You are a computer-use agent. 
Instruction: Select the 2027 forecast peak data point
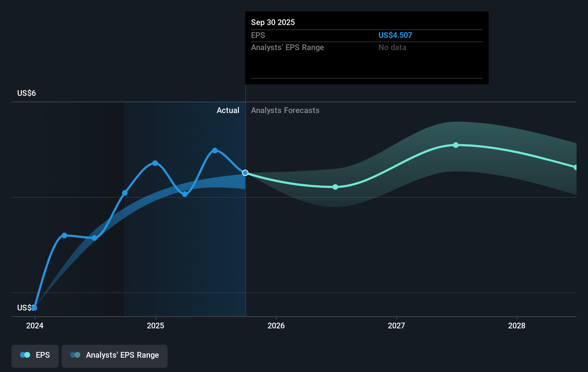(456, 145)
